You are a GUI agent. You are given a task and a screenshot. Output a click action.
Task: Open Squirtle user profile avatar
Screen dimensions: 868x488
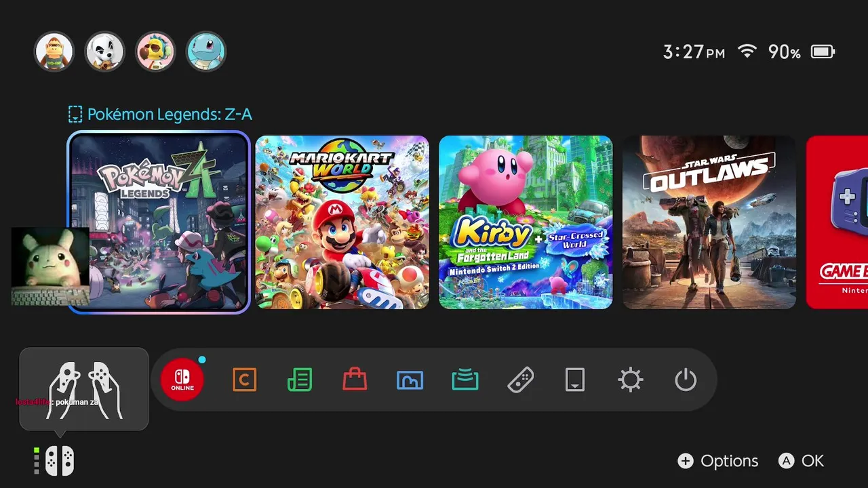coord(206,52)
